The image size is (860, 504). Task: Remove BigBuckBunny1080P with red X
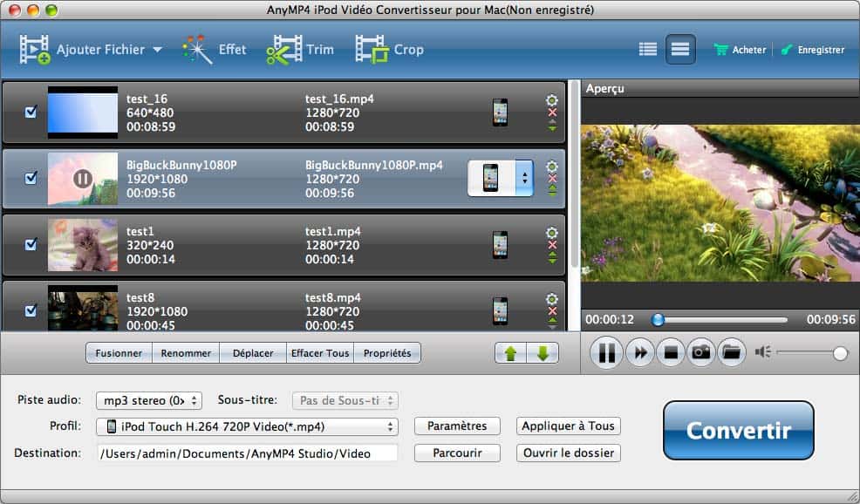click(552, 178)
